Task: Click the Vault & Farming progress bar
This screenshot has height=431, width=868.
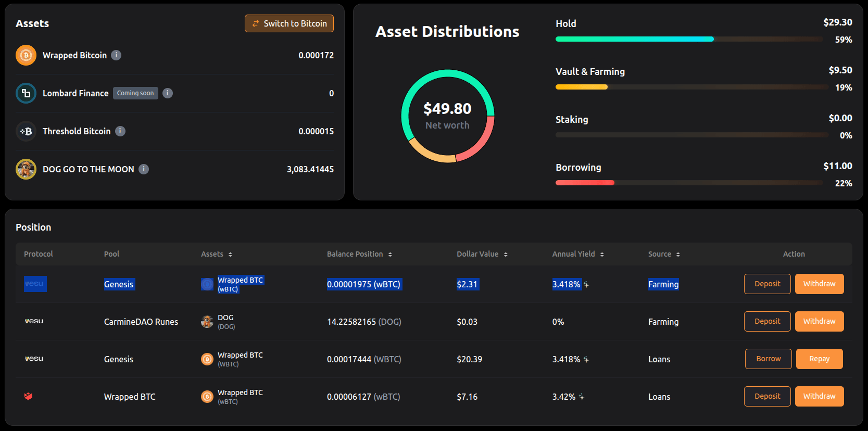Action: click(692, 87)
